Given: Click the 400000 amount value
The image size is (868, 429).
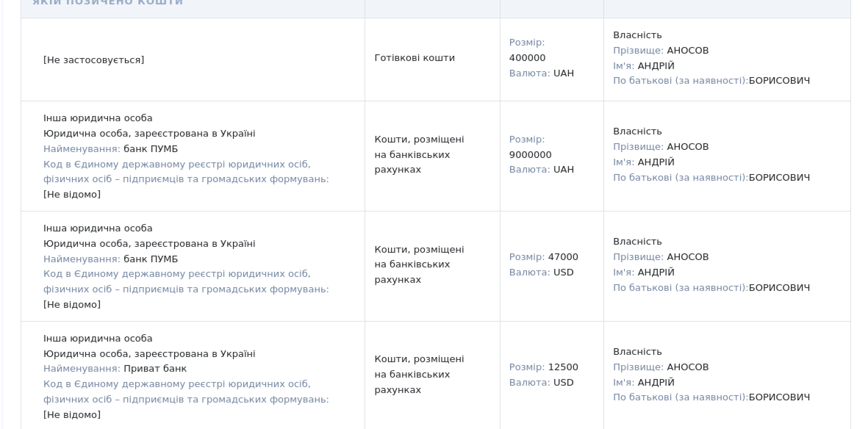Looking at the screenshot, I should click(527, 58).
